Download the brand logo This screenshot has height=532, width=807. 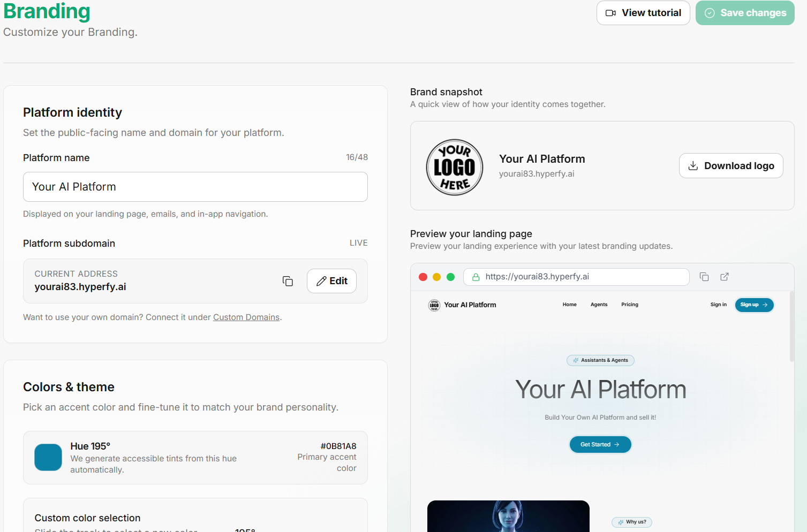pos(731,166)
